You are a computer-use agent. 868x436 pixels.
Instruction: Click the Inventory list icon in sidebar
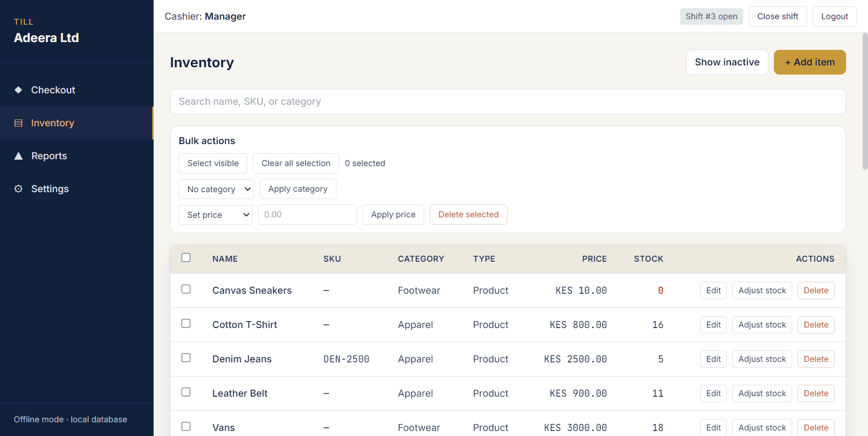18,123
